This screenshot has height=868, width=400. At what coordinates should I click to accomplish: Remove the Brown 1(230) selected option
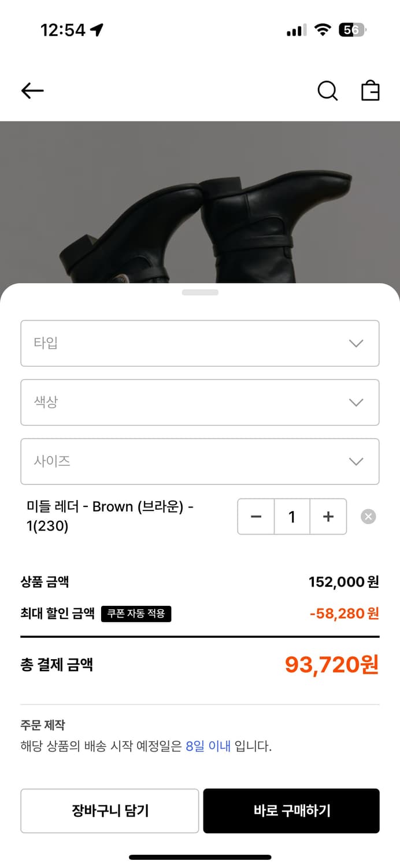tap(368, 517)
